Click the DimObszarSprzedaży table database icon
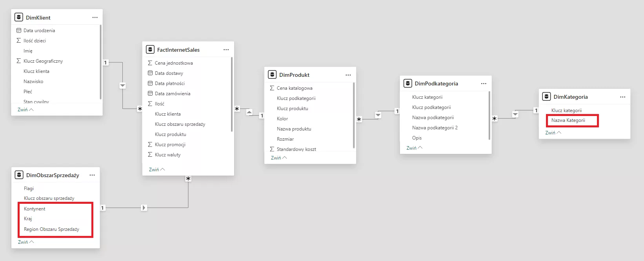Image resolution: width=644 pixels, height=261 pixels. pyautogui.click(x=19, y=175)
